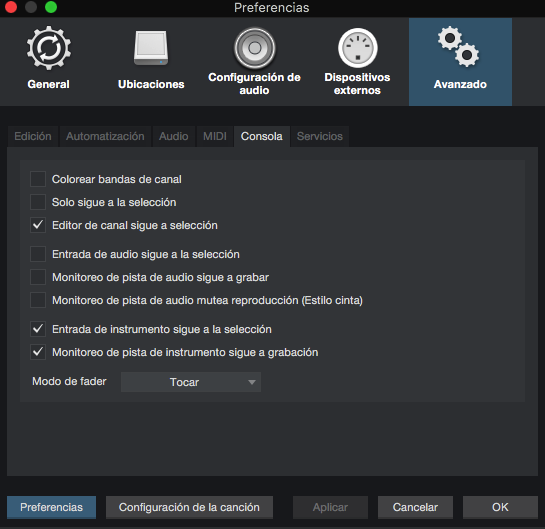Uncheck Editor de canal sigue a selección

(x=38, y=225)
